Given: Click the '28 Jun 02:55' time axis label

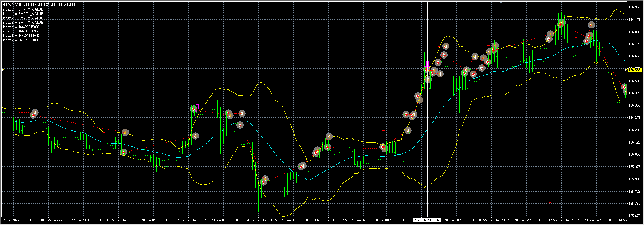Looking at the screenshot, I should point(197,220).
